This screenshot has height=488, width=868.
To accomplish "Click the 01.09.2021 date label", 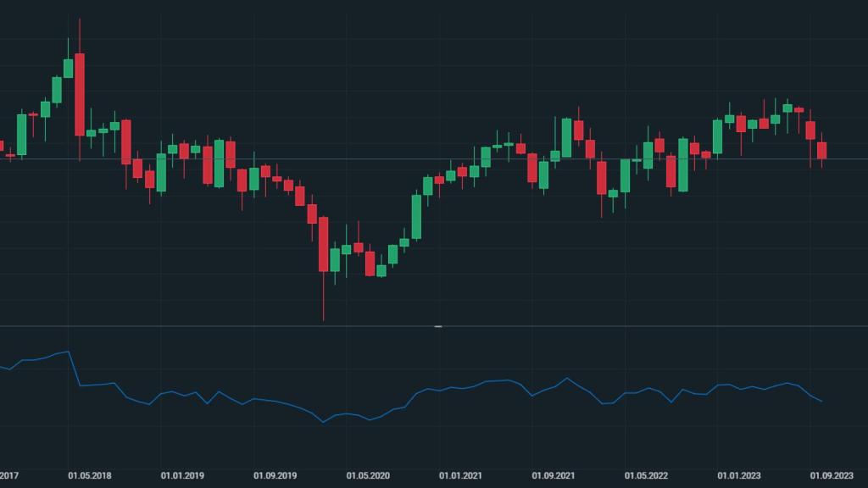I will click(x=554, y=476).
